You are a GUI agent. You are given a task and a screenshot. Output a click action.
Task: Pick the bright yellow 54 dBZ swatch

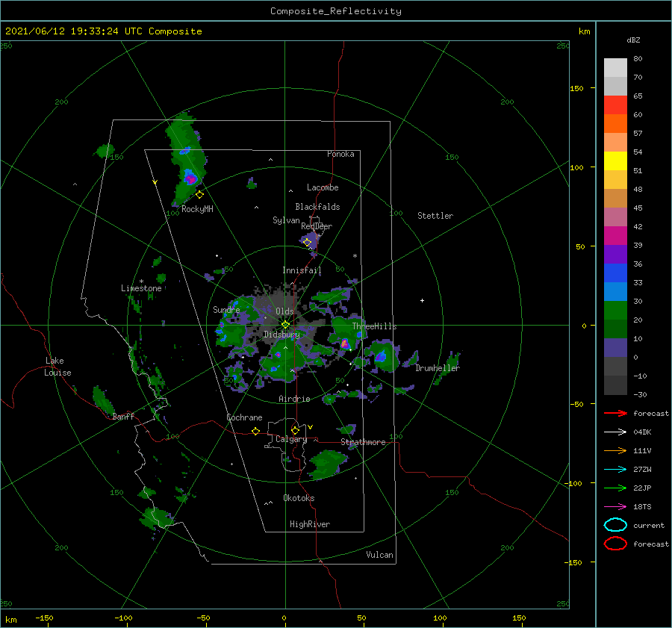(615, 161)
